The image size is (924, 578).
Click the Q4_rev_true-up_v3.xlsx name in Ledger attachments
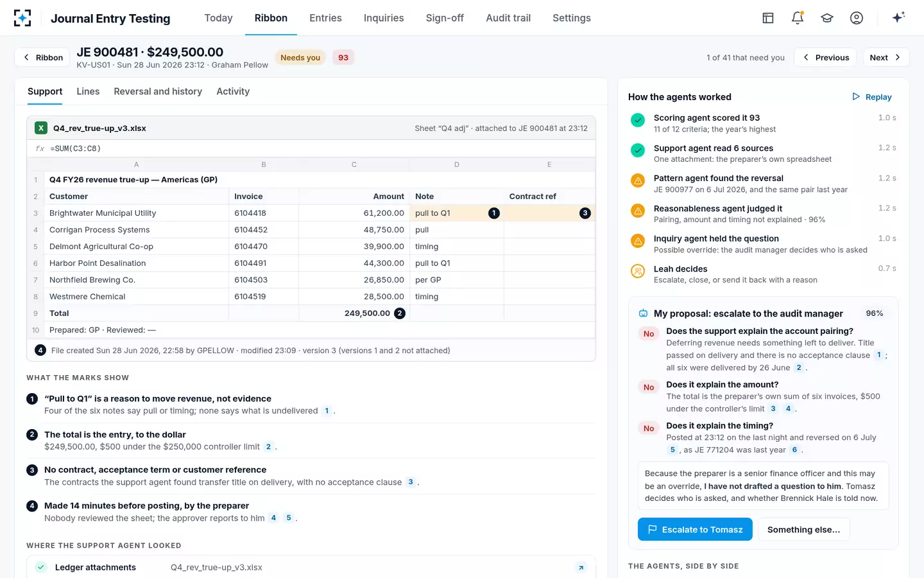(216, 568)
